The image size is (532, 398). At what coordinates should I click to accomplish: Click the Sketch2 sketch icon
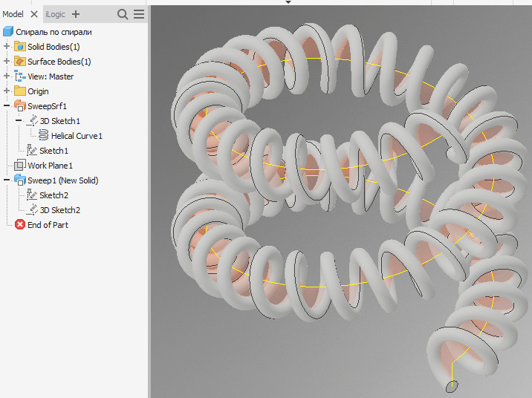(32, 195)
